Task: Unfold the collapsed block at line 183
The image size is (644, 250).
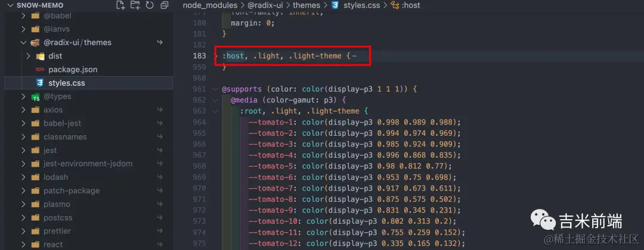Action: (216, 56)
